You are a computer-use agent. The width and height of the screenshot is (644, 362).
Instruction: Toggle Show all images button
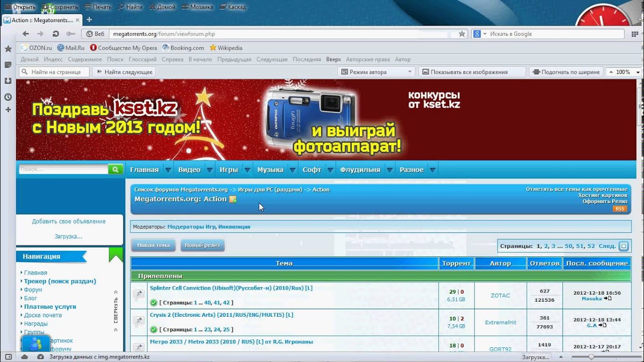(472, 72)
